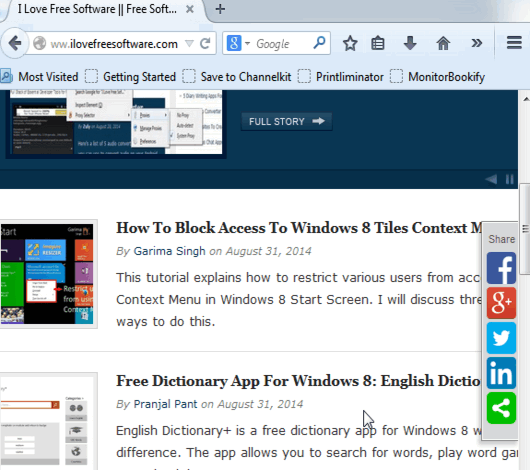Open the Block Access To Windows 8 Tiles article

299,228
